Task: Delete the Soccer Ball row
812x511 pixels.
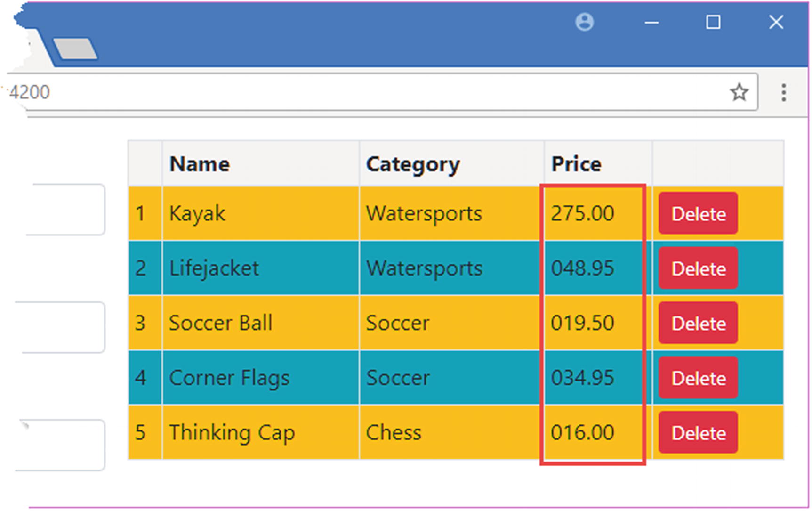Action: pos(698,324)
